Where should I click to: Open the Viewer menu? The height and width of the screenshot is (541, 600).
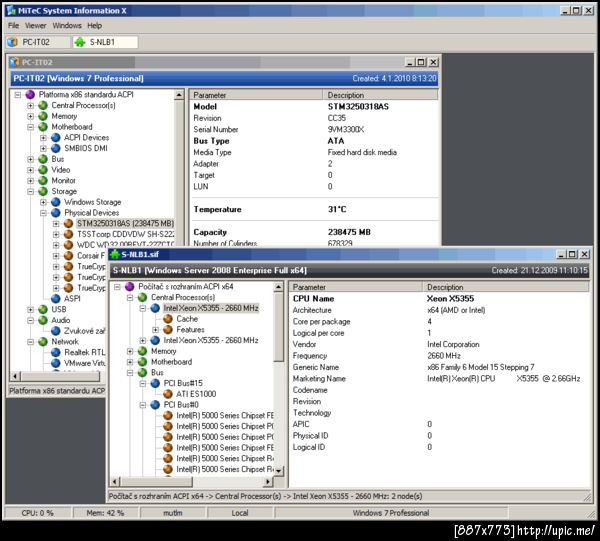[x=36, y=26]
